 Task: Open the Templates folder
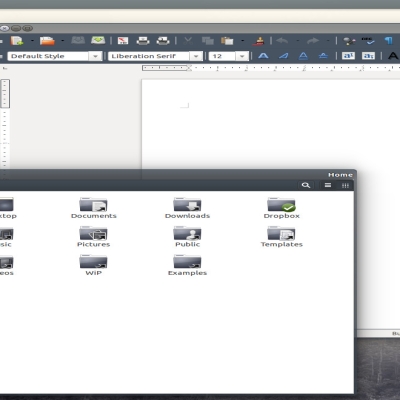point(281,237)
